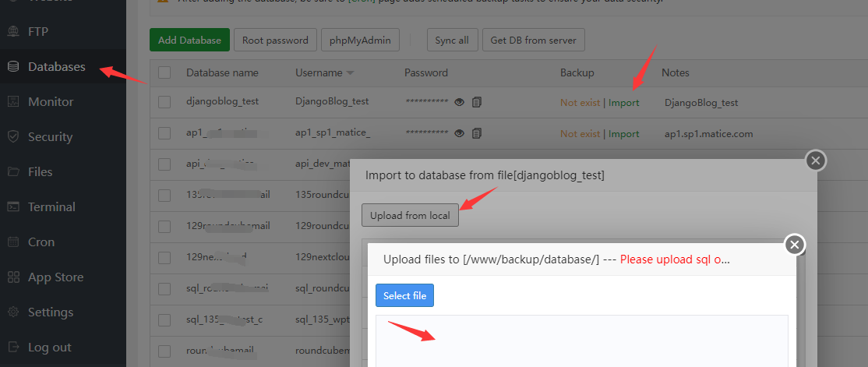Image resolution: width=868 pixels, height=367 pixels.
Task: Toggle the select-all databases checkbox
Action: [164, 72]
